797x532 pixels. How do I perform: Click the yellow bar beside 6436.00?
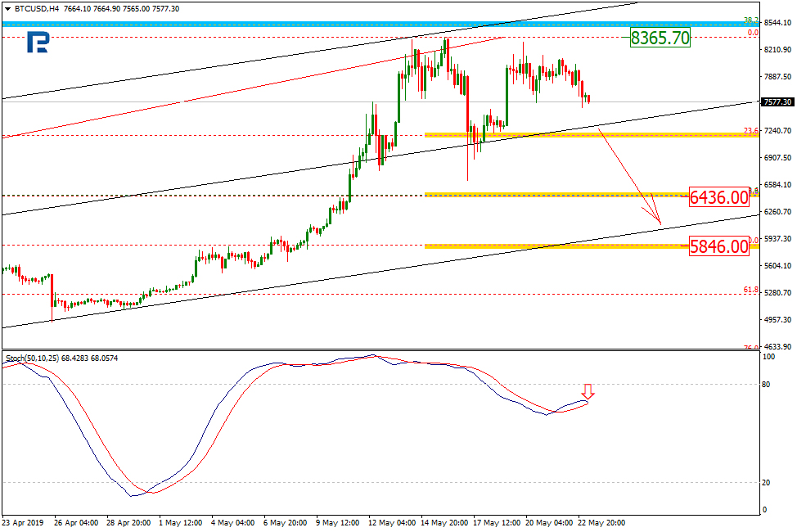(x=556, y=195)
